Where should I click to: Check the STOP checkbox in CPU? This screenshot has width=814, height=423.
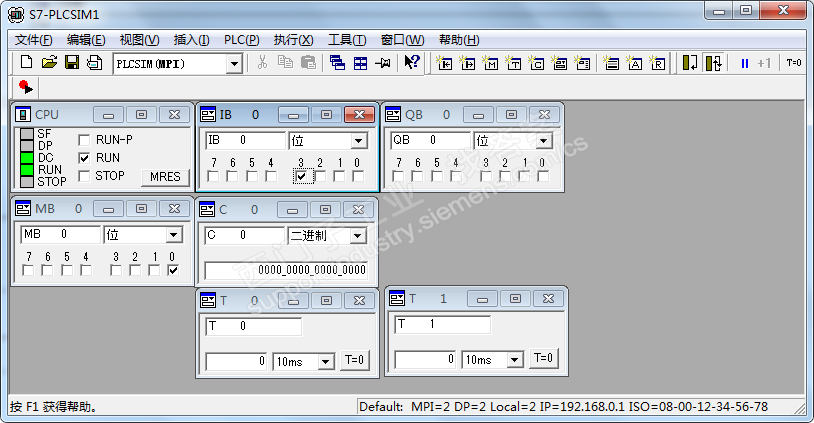pos(84,176)
